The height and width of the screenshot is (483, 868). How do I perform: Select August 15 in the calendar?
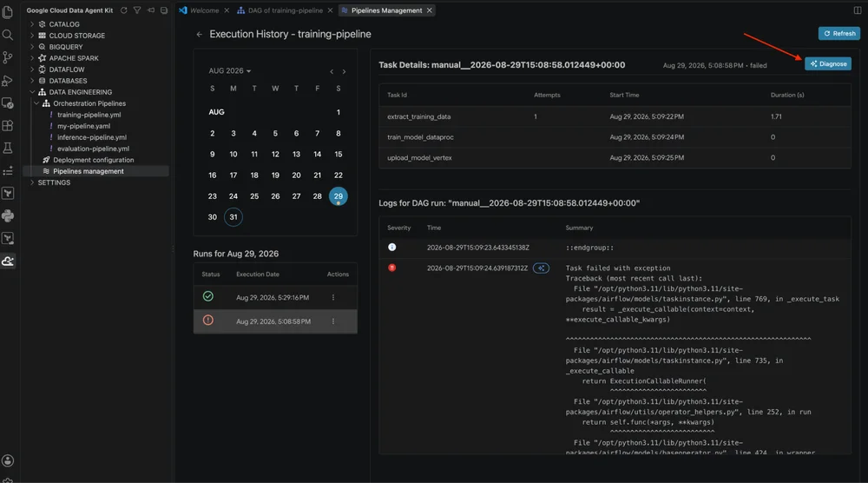[339, 154]
